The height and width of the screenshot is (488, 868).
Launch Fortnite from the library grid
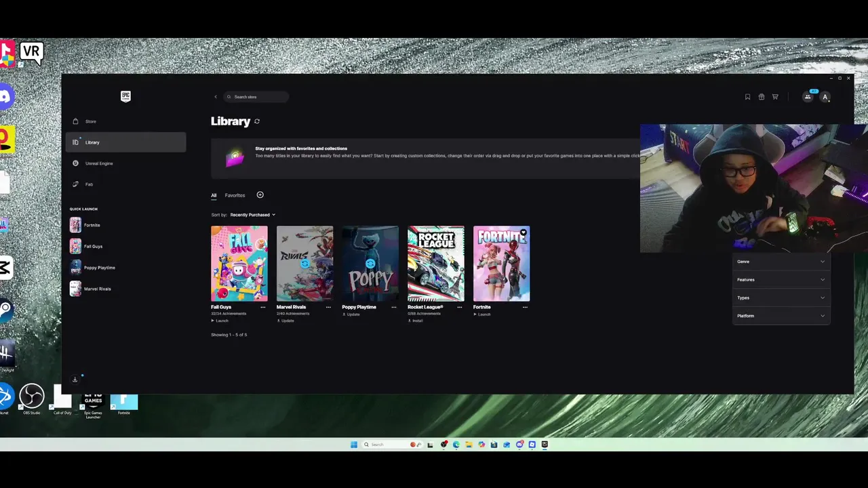(482, 314)
